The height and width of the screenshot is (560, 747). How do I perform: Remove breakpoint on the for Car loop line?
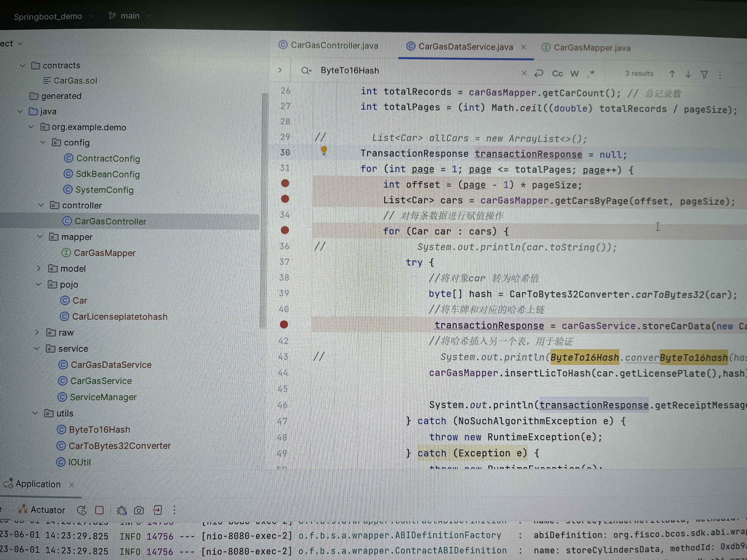pyautogui.click(x=285, y=230)
